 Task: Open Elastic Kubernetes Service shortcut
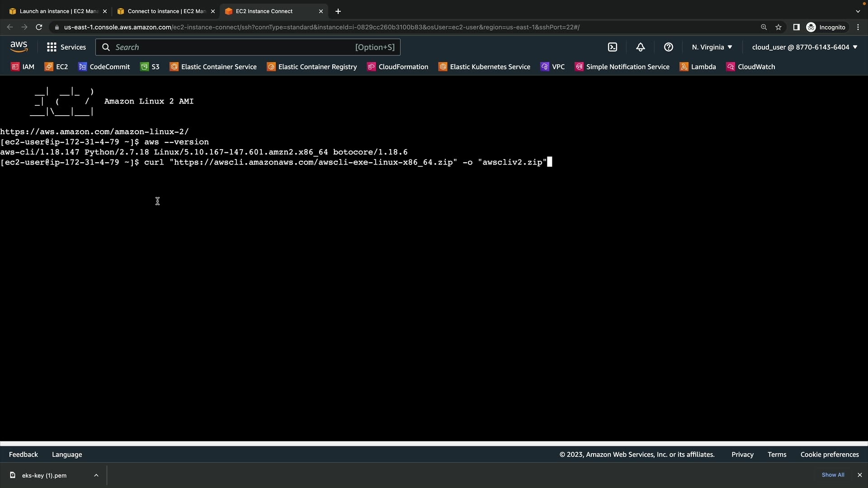tap(485, 67)
